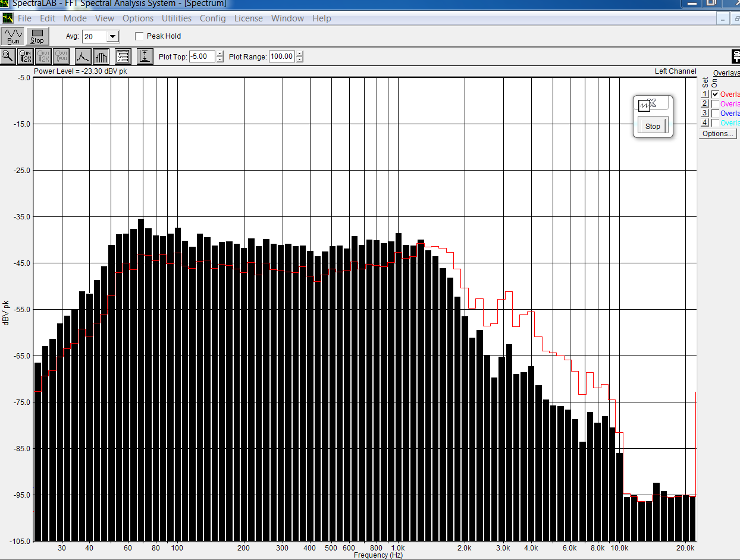Enable Overlay 3 On checkbox
This screenshot has width=740, height=560.
tap(715, 114)
